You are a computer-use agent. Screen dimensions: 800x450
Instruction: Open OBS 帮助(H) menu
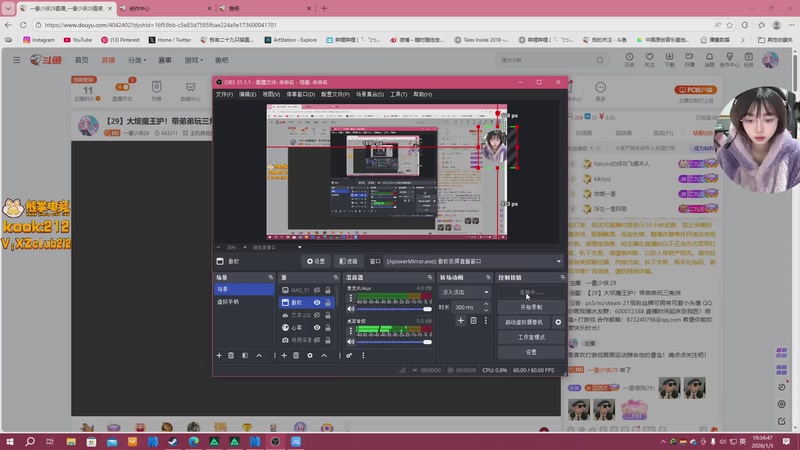(422, 94)
